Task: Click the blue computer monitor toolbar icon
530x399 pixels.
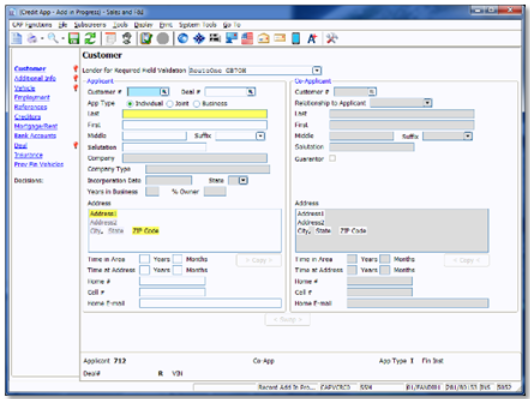Action: [x=232, y=38]
